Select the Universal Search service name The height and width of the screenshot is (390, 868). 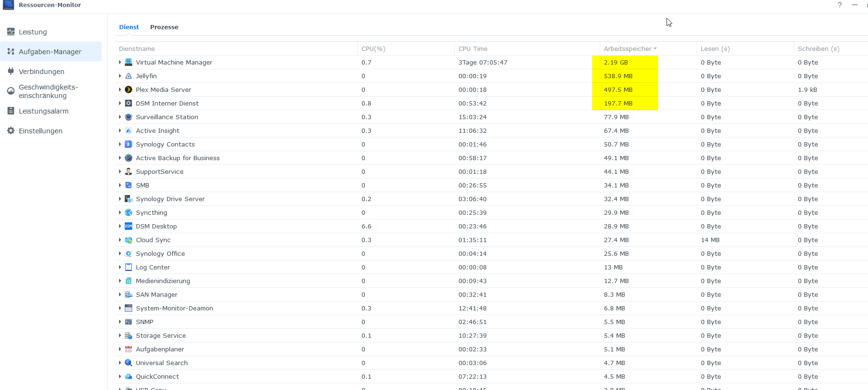pos(162,363)
